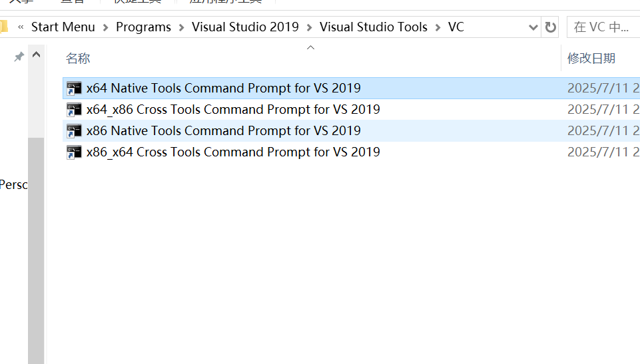Click the date of x64_x86 Cross Tools row
The height and width of the screenshot is (364, 640).
point(603,109)
